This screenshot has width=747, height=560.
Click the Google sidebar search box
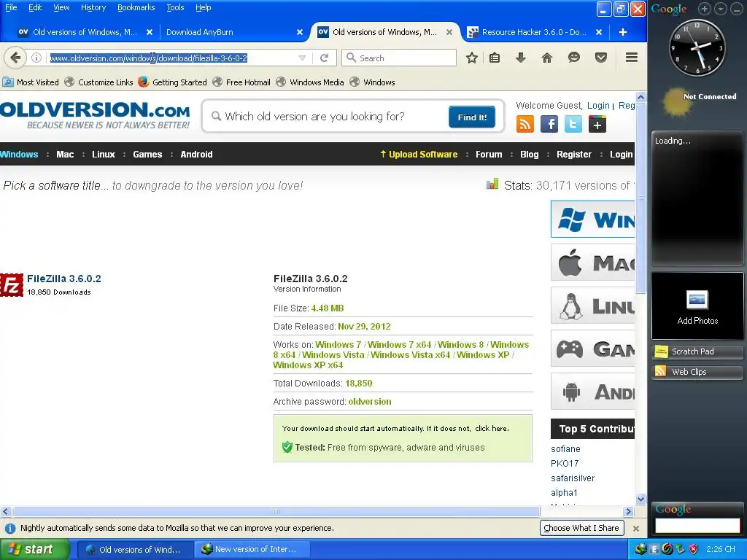697,526
